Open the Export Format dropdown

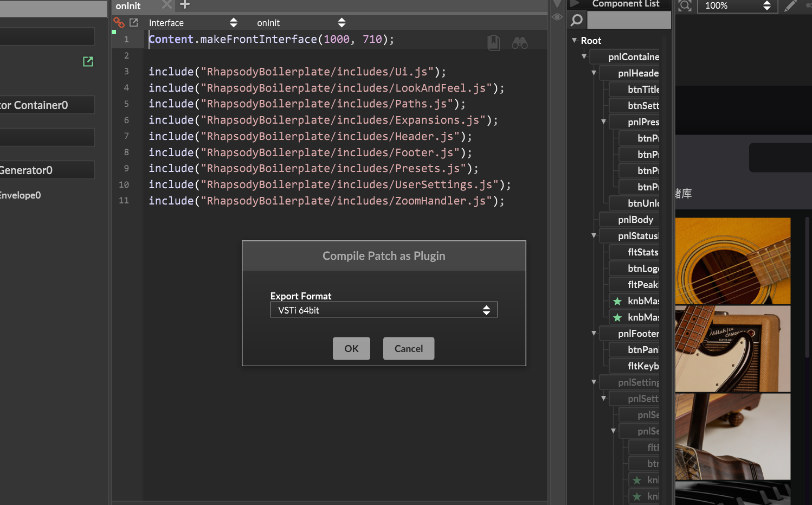(x=383, y=310)
